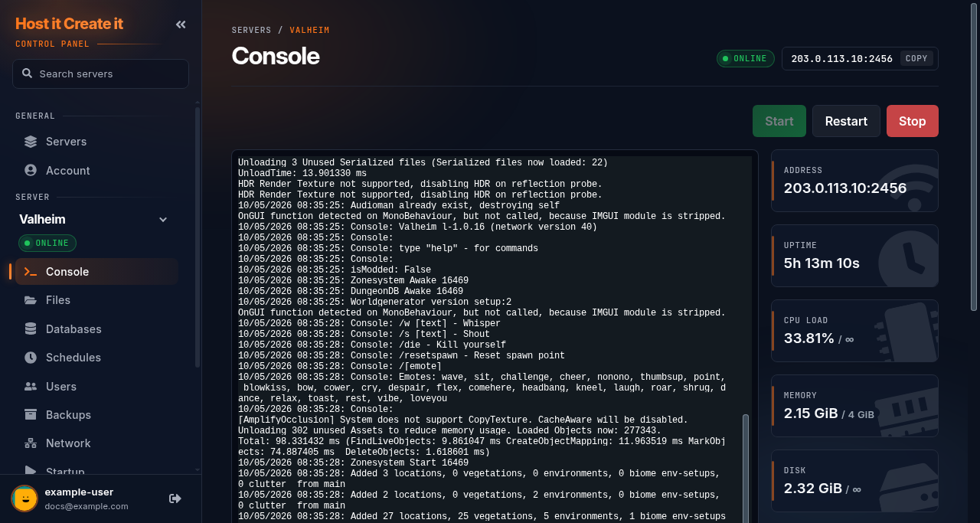Click the 'DungeonDB Awake 16469' console line
Viewport: 980px width, 523px height.
(x=351, y=292)
